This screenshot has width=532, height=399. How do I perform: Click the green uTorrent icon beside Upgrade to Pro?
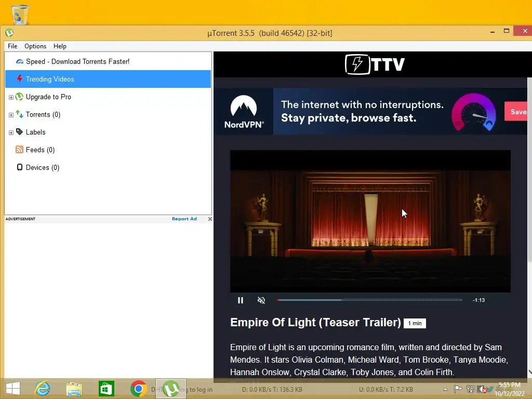click(x=20, y=97)
